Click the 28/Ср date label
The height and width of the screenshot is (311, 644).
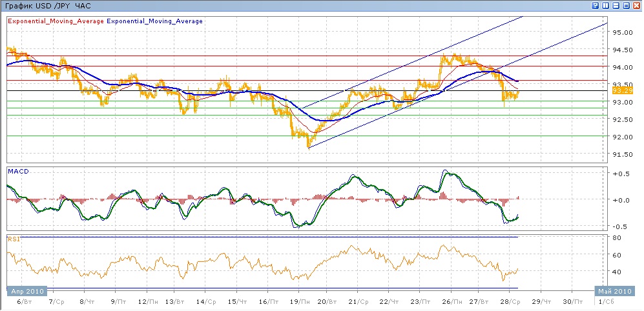coord(512,301)
